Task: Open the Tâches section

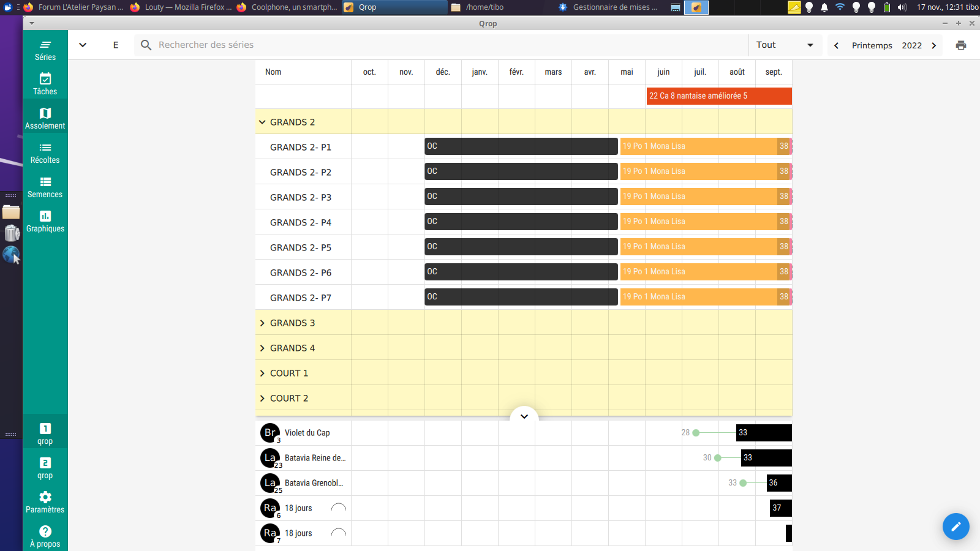Action: (45, 84)
